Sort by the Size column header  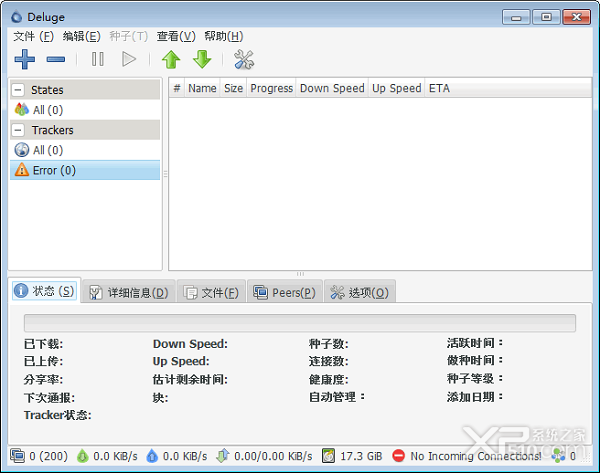pyautogui.click(x=233, y=88)
